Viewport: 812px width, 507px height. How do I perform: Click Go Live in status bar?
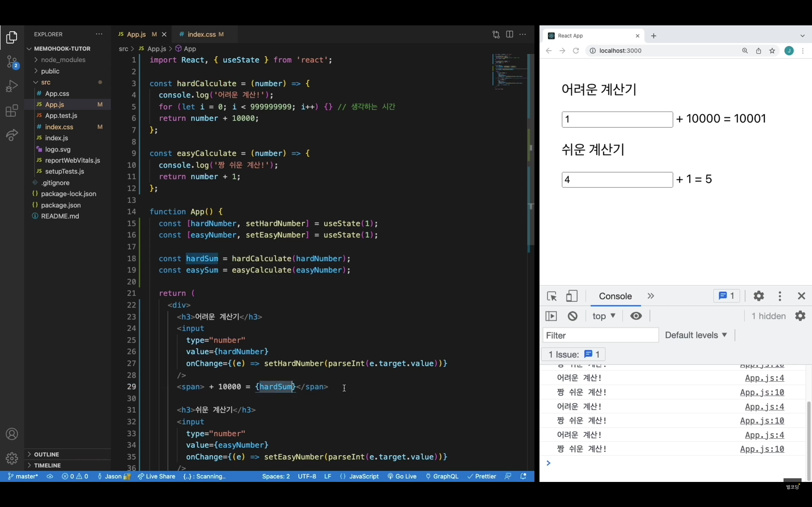coord(402,476)
